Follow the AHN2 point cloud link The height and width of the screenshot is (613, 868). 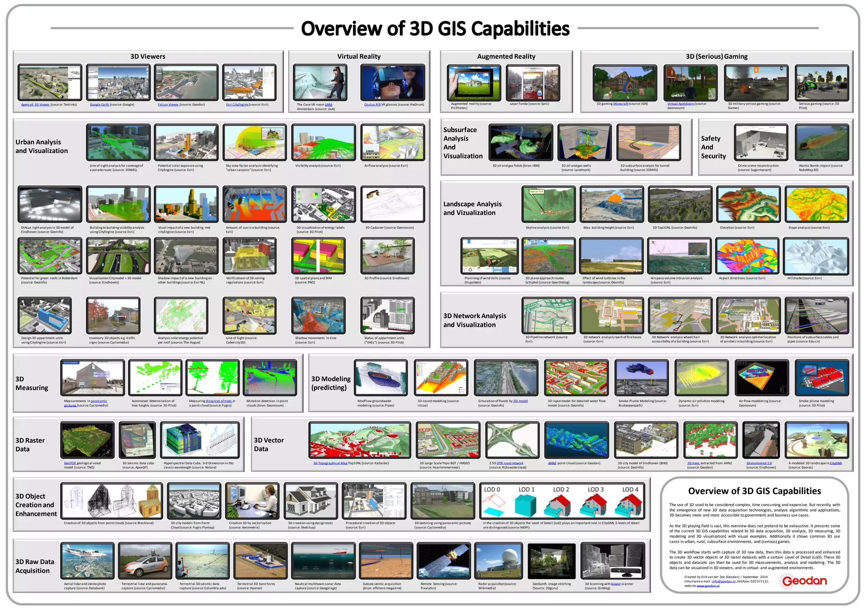552,463
